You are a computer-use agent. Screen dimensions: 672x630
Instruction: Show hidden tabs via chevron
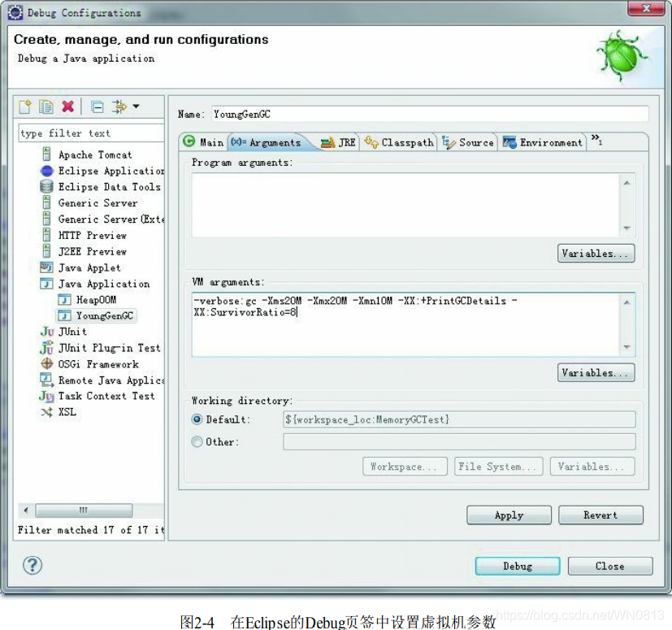596,139
